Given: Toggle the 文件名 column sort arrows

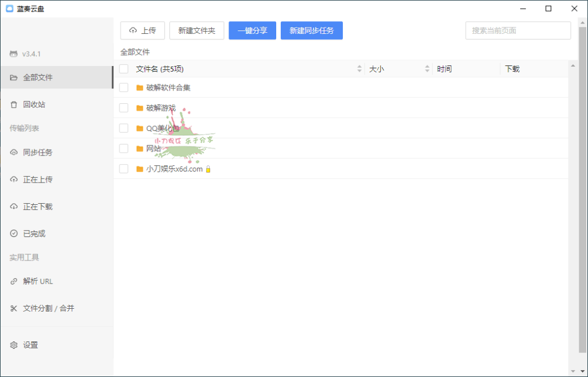Looking at the screenshot, I should [x=360, y=68].
